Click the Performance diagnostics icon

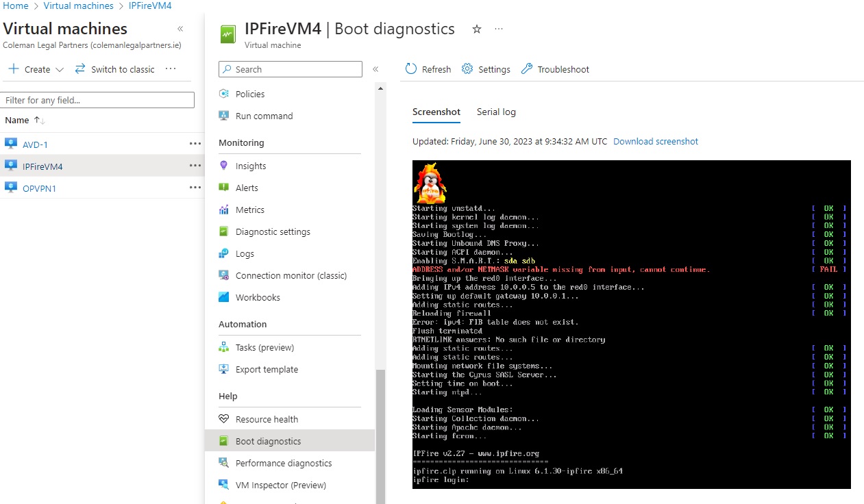click(x=223, y=463)
